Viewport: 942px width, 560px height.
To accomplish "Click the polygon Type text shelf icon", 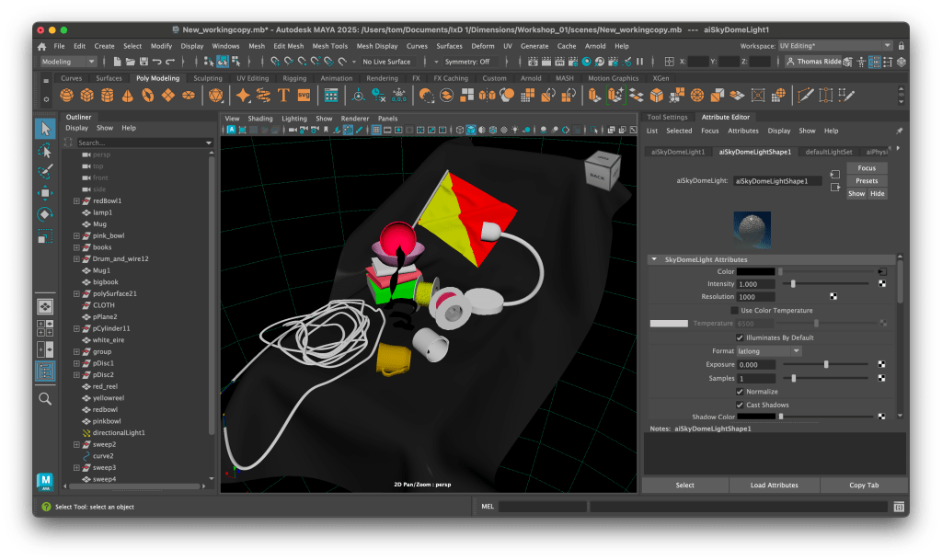I will tap(282, 96).
